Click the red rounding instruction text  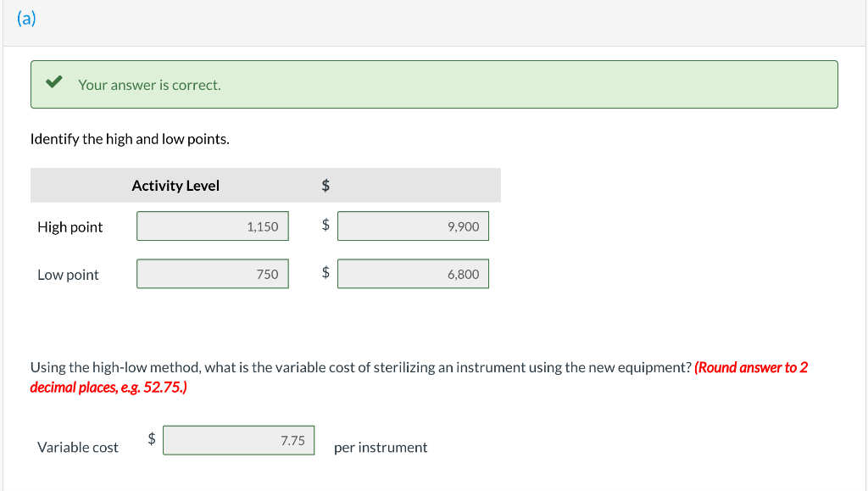click(x=419, y=377)
